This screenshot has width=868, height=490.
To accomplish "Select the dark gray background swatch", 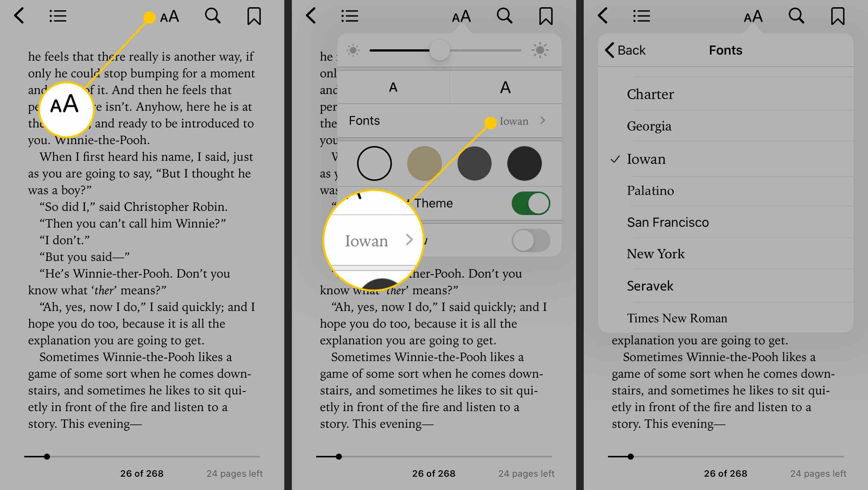I will click(474, 163).
